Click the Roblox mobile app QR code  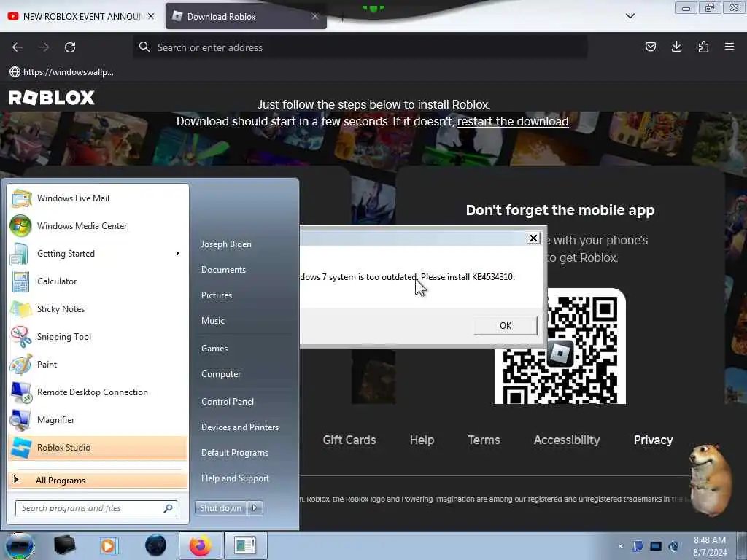560,346
